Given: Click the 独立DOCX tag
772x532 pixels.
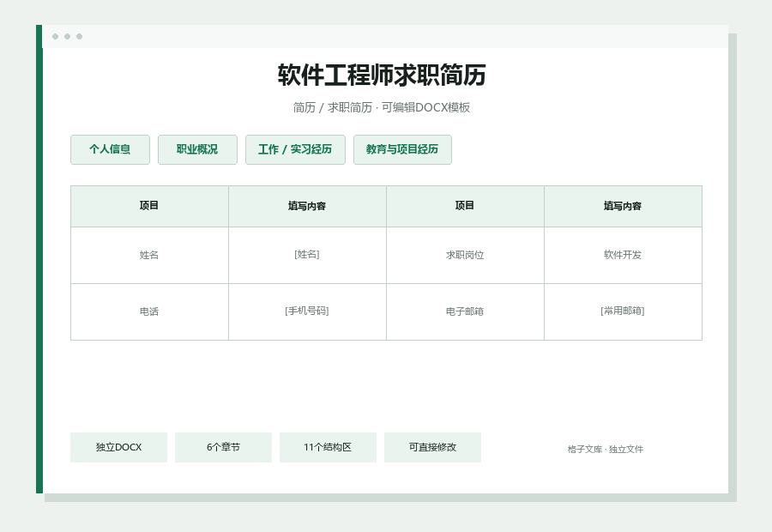Looking at the screenshot, I should tap(118, 447).
